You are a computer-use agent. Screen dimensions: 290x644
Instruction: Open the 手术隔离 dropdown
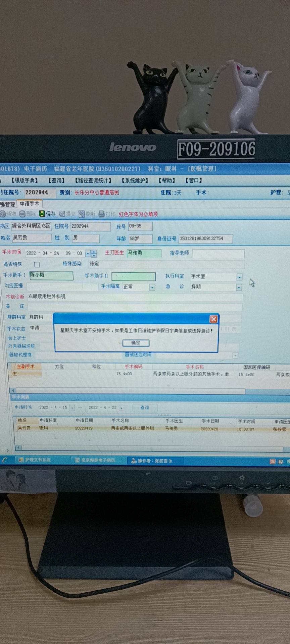click(152, 287)
